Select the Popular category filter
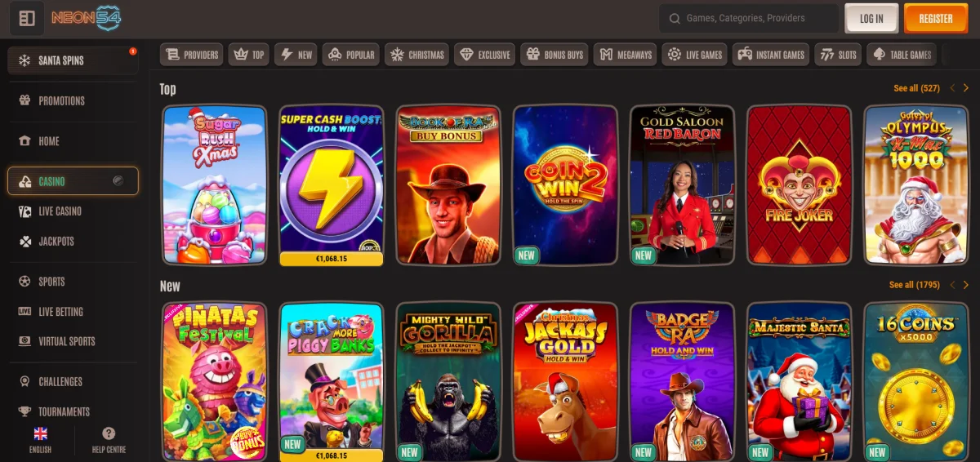980x462 pixels. 350,55
